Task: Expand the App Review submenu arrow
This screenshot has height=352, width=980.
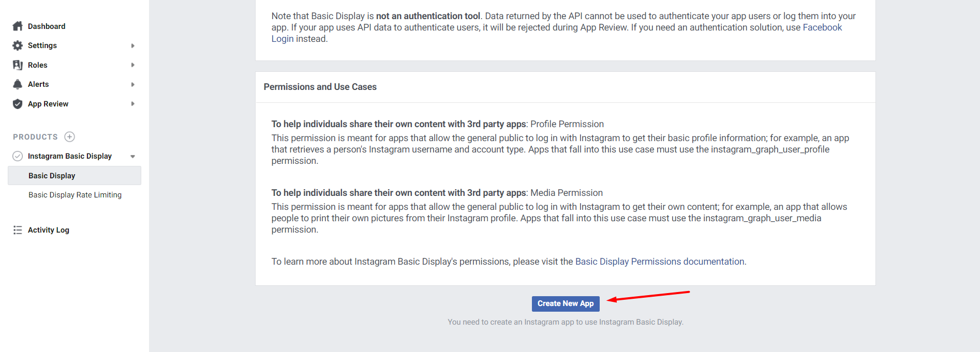Action: tap(133, 104)
